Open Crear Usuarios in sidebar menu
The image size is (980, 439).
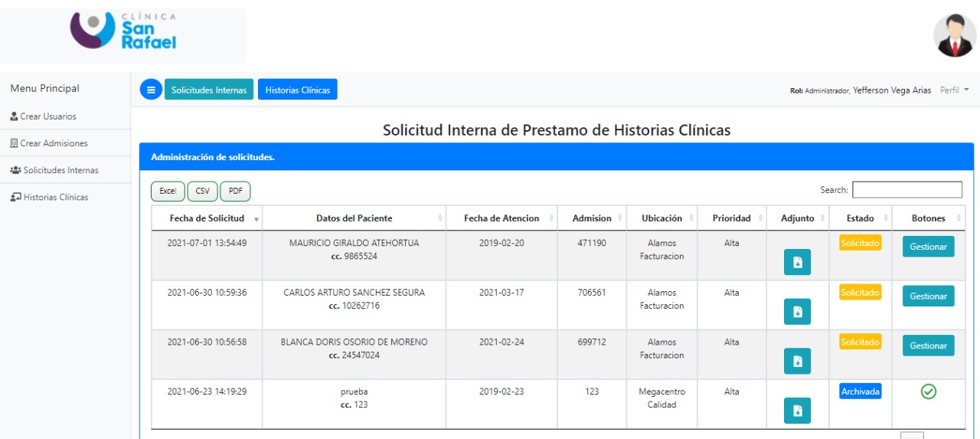(x=48, y=116)
